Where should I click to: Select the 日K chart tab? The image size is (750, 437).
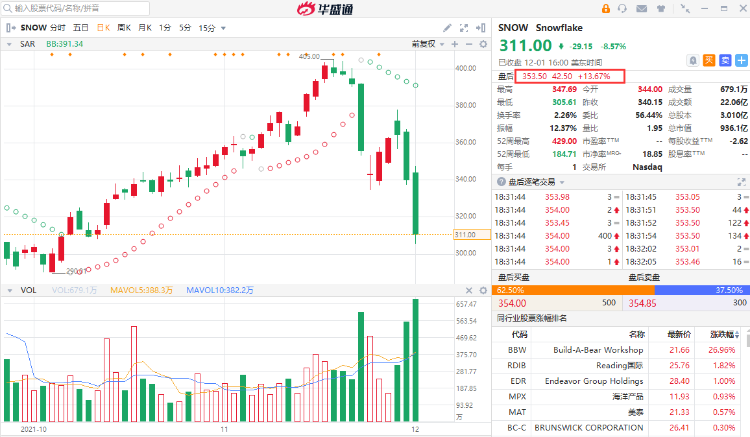point(103,28)
